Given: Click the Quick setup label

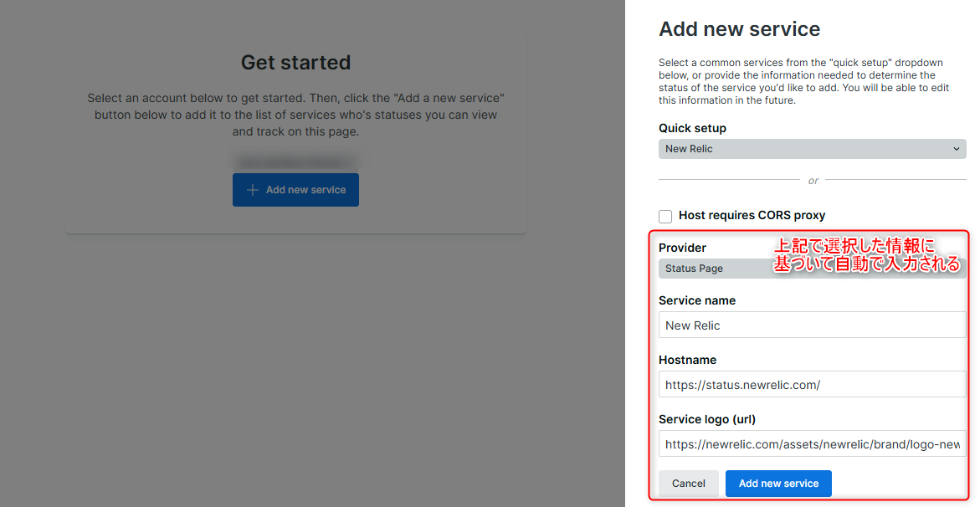Looking at the screenshot, I should 692,128.
